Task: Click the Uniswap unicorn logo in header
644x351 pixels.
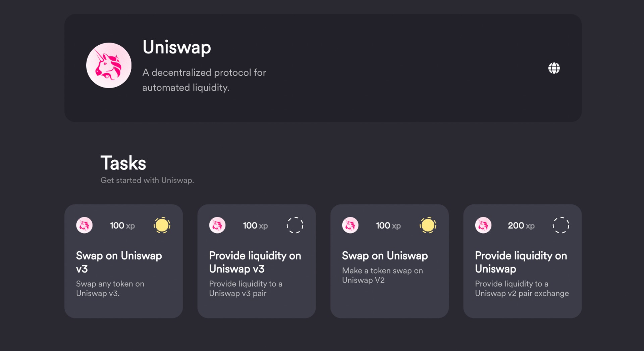Action: [109, 65]
